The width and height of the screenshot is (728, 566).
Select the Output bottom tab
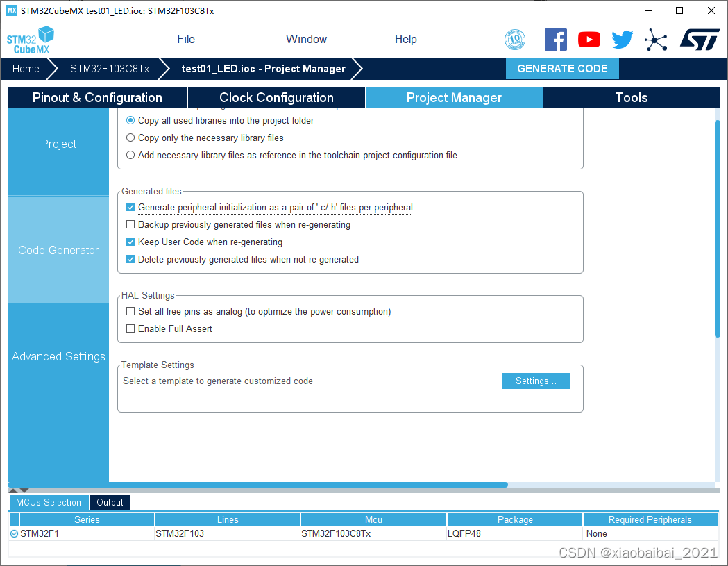coord(110,502)
